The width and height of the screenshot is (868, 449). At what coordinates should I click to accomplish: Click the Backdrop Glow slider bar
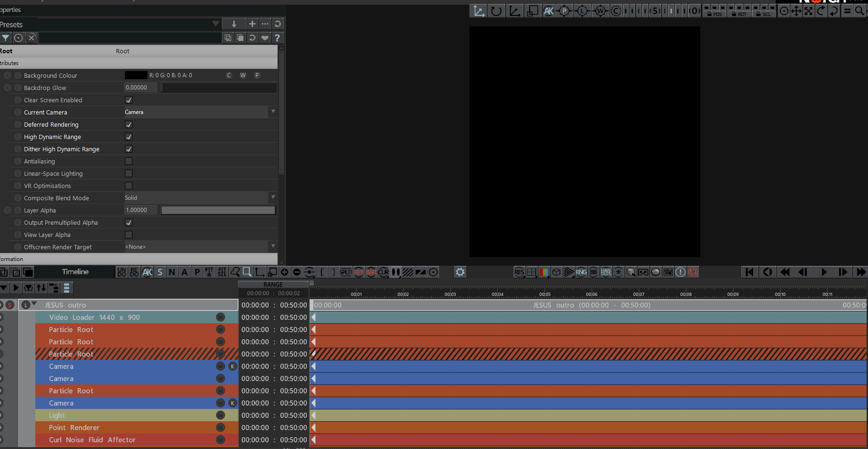[x=218, y=88]
